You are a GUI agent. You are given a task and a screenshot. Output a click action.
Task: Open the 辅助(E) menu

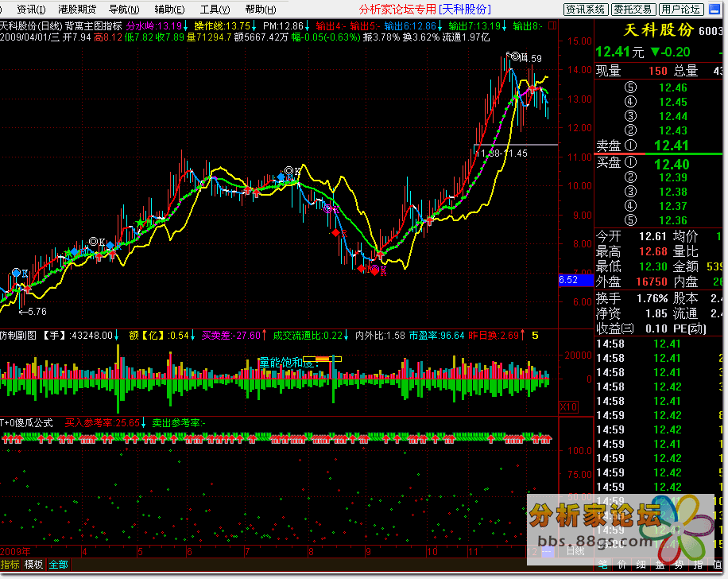point(169,10)
